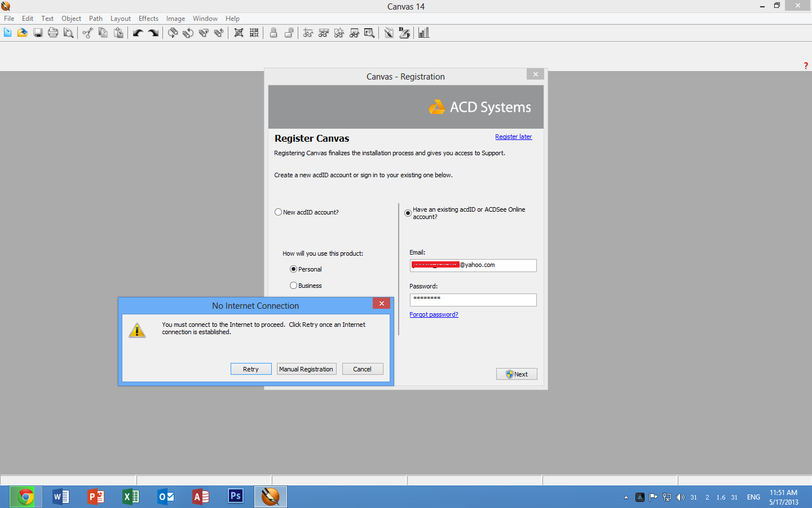The width and height of the screenshot is (812, 508).
Task: Open the File menu
Action: click(x=9, y=19)
